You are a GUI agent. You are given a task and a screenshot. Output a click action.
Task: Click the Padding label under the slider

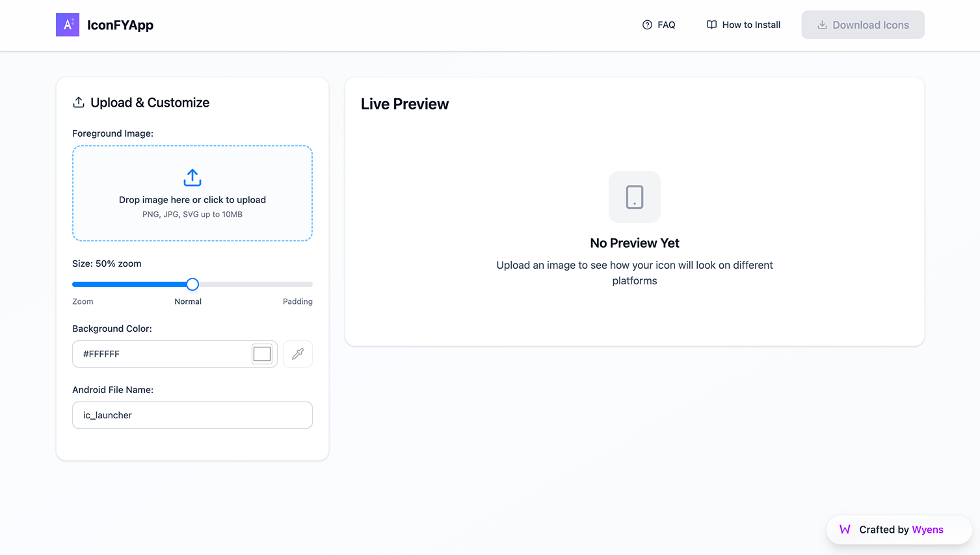click(297, 301)
